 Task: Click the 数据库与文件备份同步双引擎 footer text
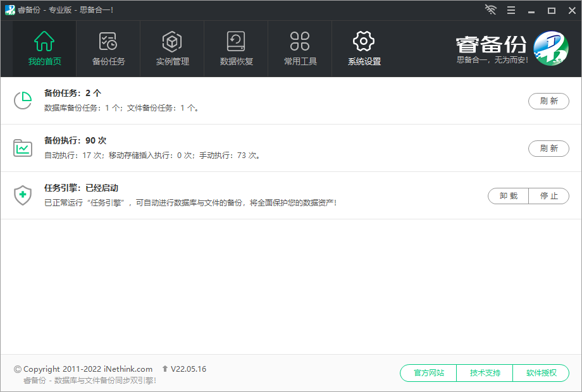pyautogui.click(x=90, y=381)
